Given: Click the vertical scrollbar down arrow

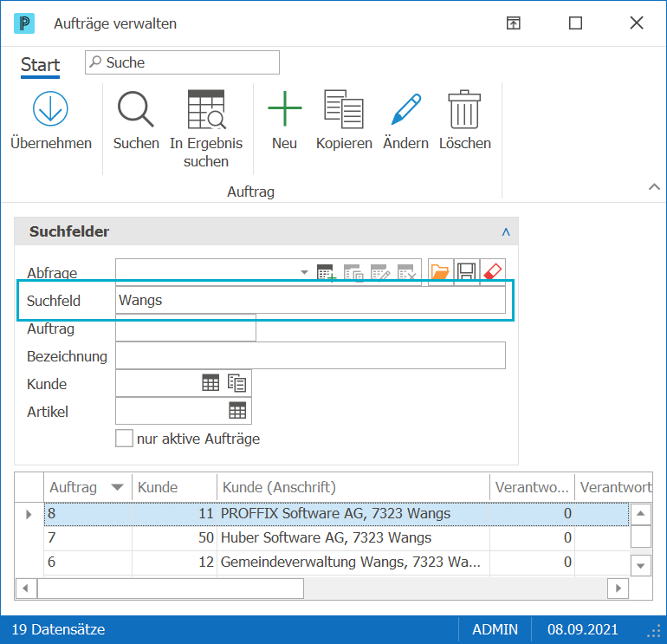Looking at the screenshot, I should pyautogui.click(x=641, y=566).
